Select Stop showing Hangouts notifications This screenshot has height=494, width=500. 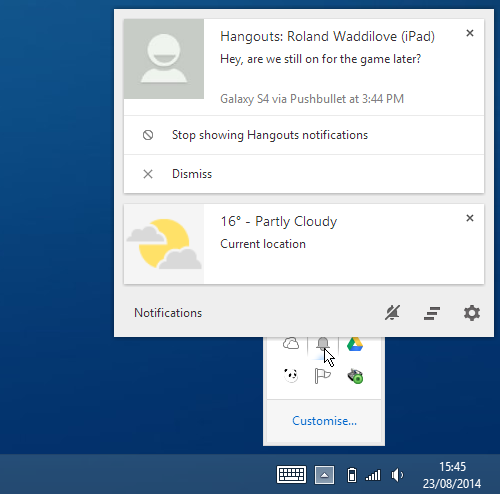tap(304, 135)
